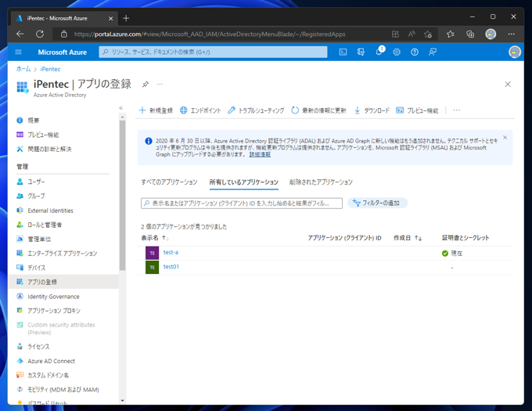The width and height of the screenshot is (532, 411).
Task: Click ダウンロード in the toolbar
Action: tap(372, 110)
